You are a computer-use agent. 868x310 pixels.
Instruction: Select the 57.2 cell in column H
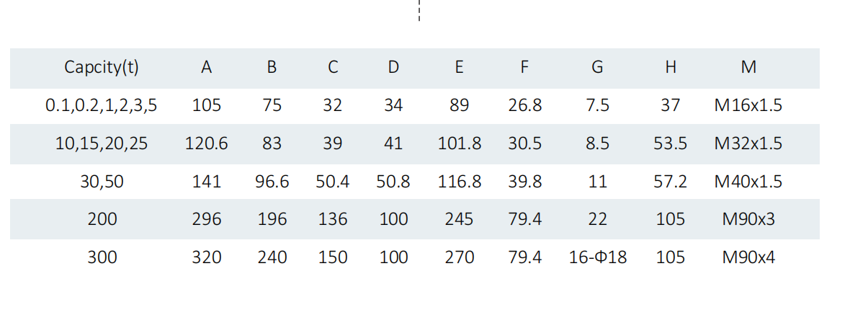pyautogui.click(x=670, y=182)
